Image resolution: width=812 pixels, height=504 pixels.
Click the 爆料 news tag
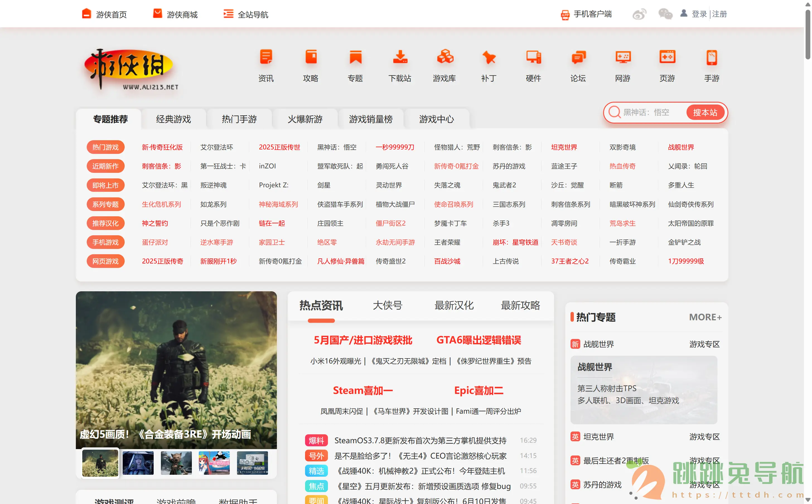click(x=316, y=440)
